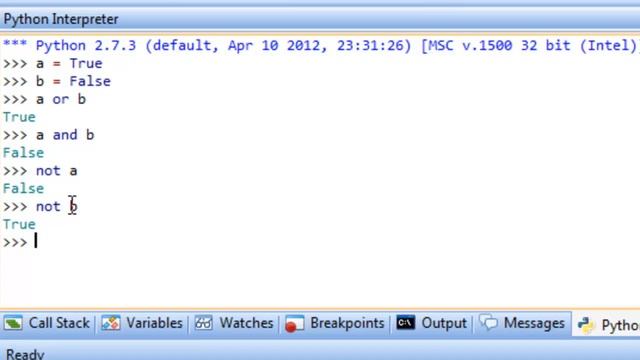The image size is (640, 360).
Task: Click the Python 2.7.3 version banner
Action: pos(320,46)
